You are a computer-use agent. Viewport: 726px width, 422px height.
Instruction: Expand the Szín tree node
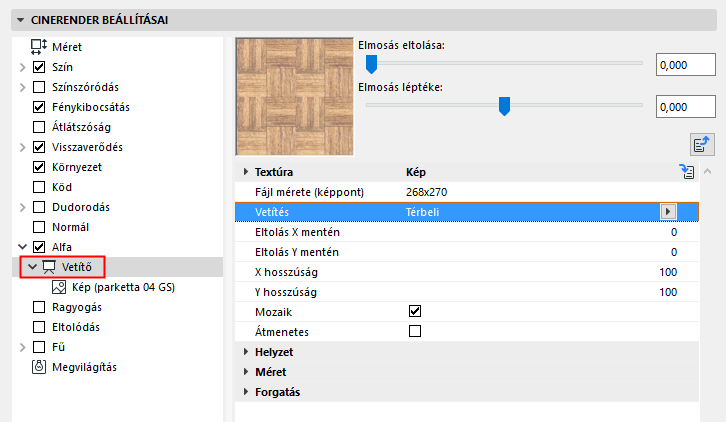(22, 67)
